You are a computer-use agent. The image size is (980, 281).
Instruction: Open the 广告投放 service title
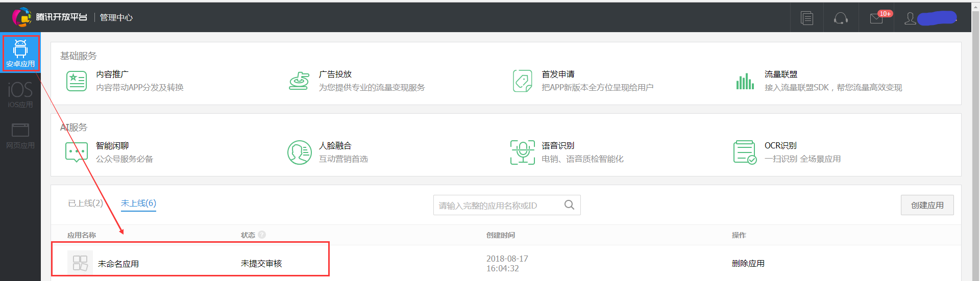(335, 74)
